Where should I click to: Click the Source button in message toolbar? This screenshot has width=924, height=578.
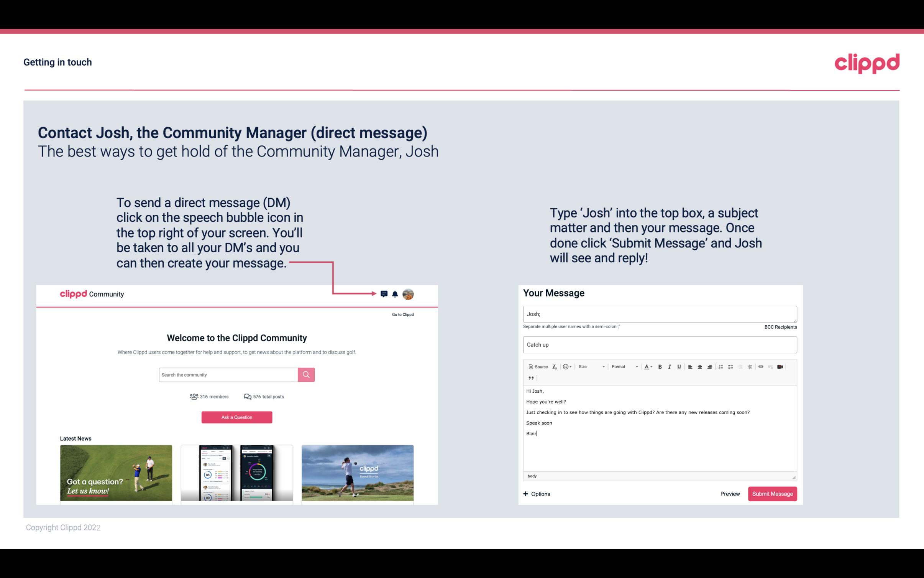coord(538,366)
